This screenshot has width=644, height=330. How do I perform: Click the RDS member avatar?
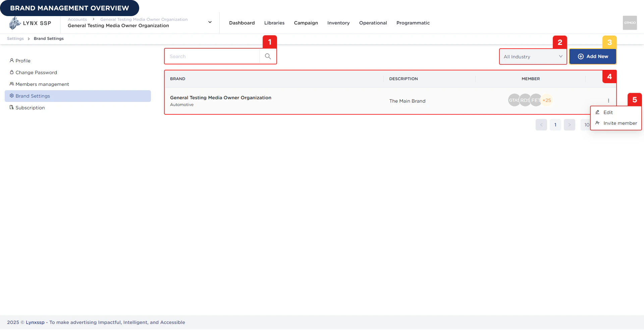(x=525, y=100)
